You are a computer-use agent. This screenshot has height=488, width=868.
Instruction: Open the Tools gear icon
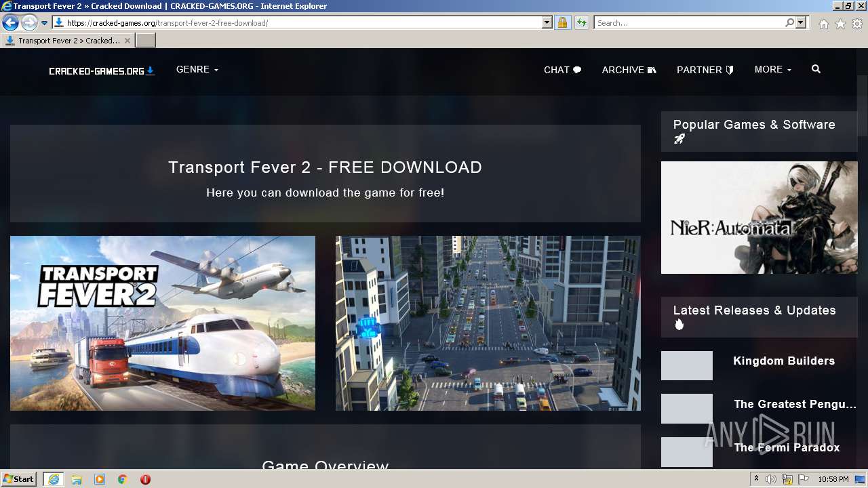coord(857,24)
